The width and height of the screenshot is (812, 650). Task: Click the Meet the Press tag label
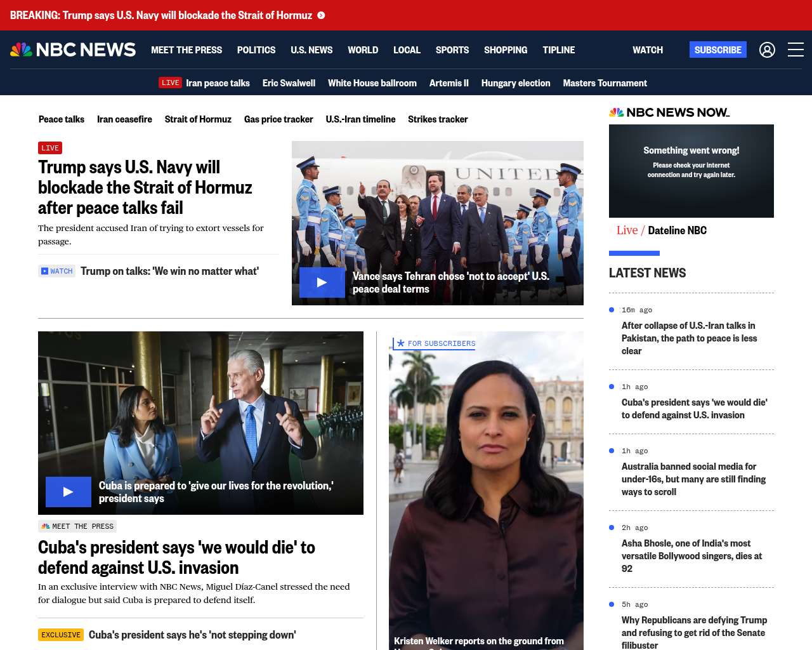click(77, 526)
